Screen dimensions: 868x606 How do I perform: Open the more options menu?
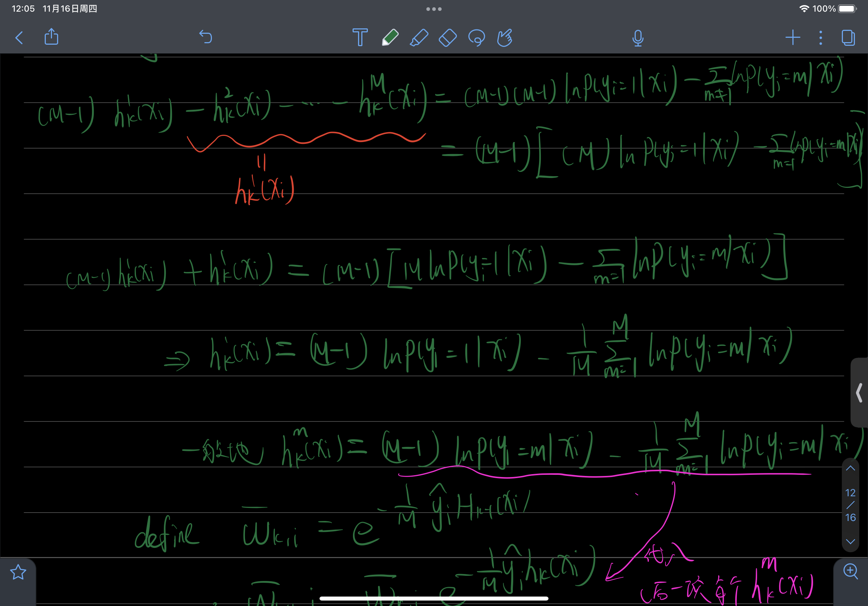tap(820, 38)
